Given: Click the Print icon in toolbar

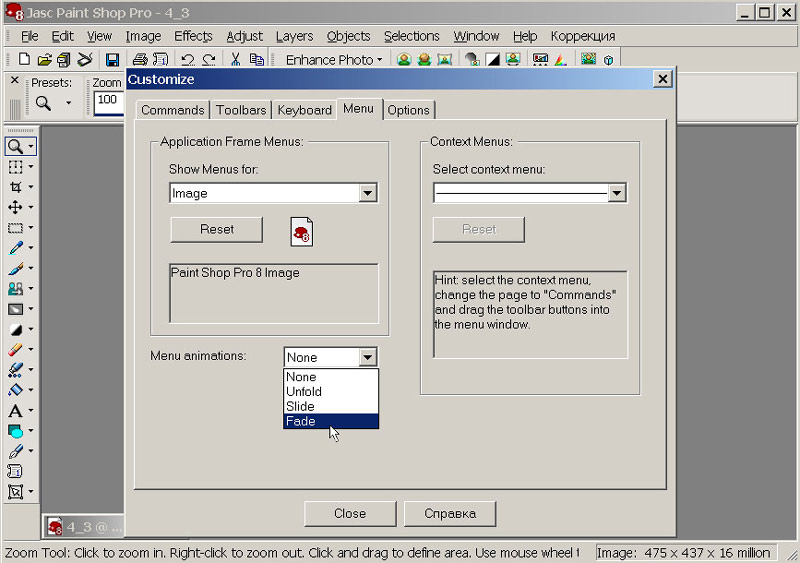Looking at the screenshot, I should tap(140, 60).
